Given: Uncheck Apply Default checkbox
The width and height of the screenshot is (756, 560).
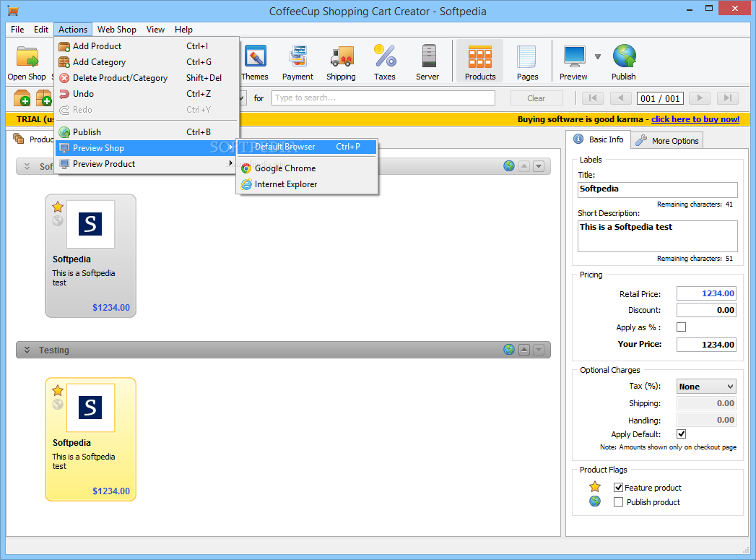Looking at the screenshot, I should (x=682, y=434).
